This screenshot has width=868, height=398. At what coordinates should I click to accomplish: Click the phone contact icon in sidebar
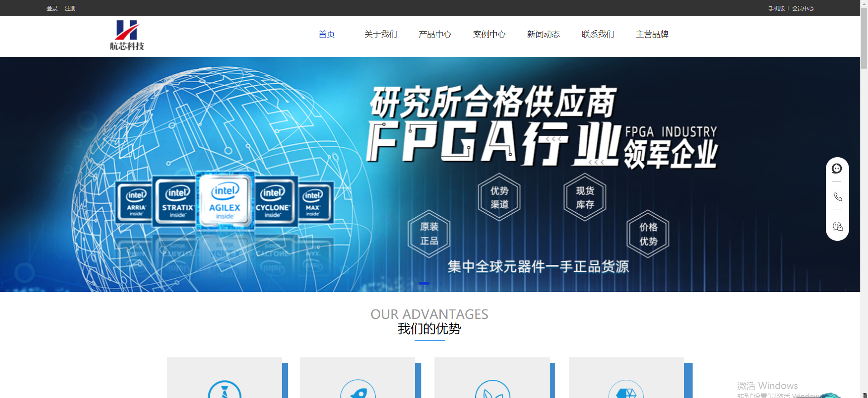click(837, 197)
